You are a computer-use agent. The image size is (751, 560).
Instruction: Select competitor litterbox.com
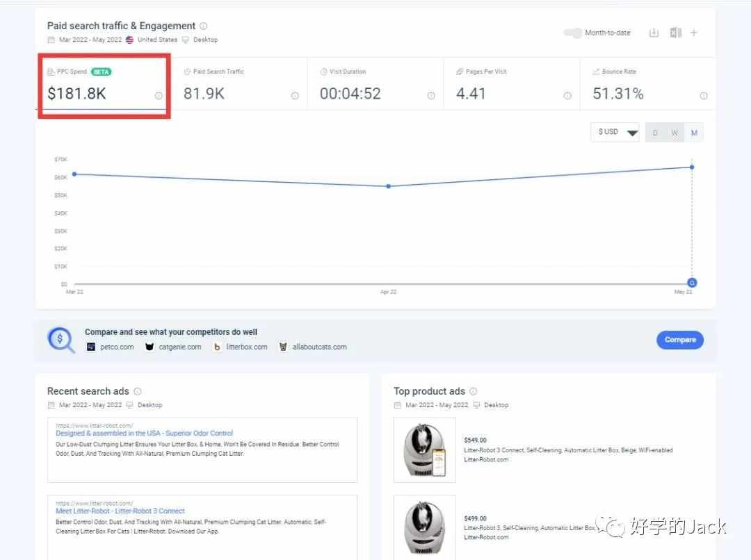coord(247,347)
